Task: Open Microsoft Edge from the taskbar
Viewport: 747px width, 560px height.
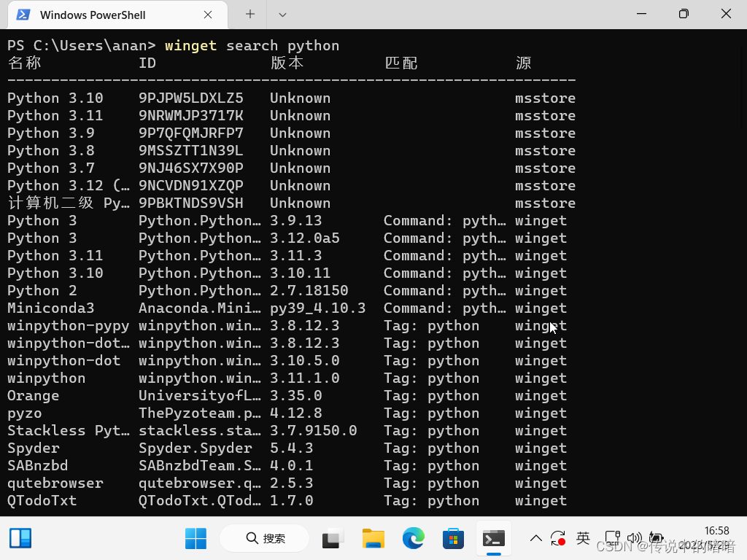Action: coord(413,539)
